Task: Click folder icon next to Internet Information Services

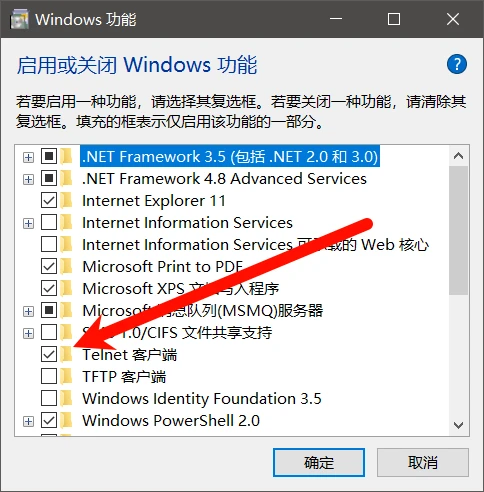Action: pyautogui.click(x=67, y=222)
